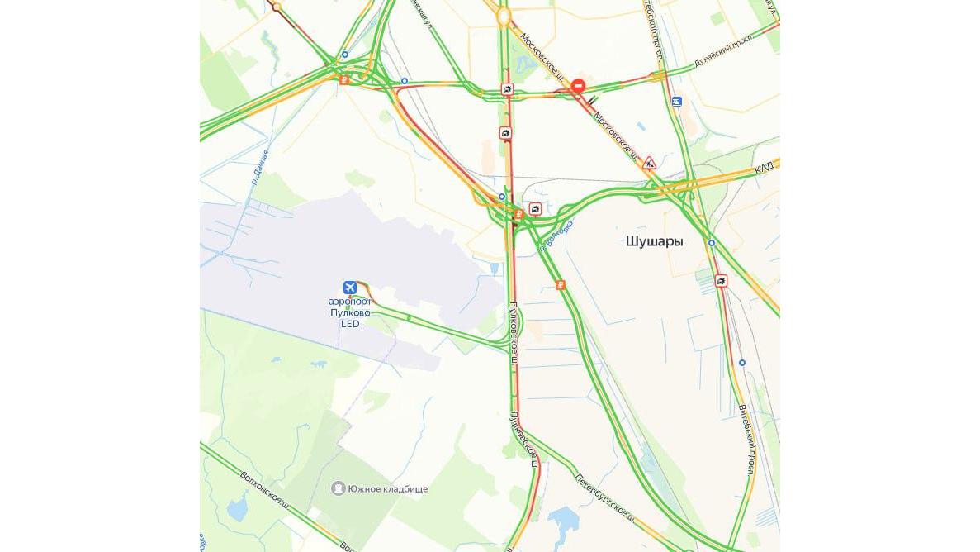
Task: Click the р. Дачная river label
Action: pos(259,166)
